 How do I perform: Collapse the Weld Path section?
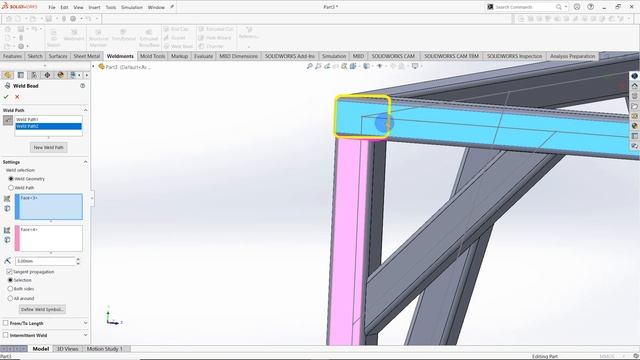(85, 110)
